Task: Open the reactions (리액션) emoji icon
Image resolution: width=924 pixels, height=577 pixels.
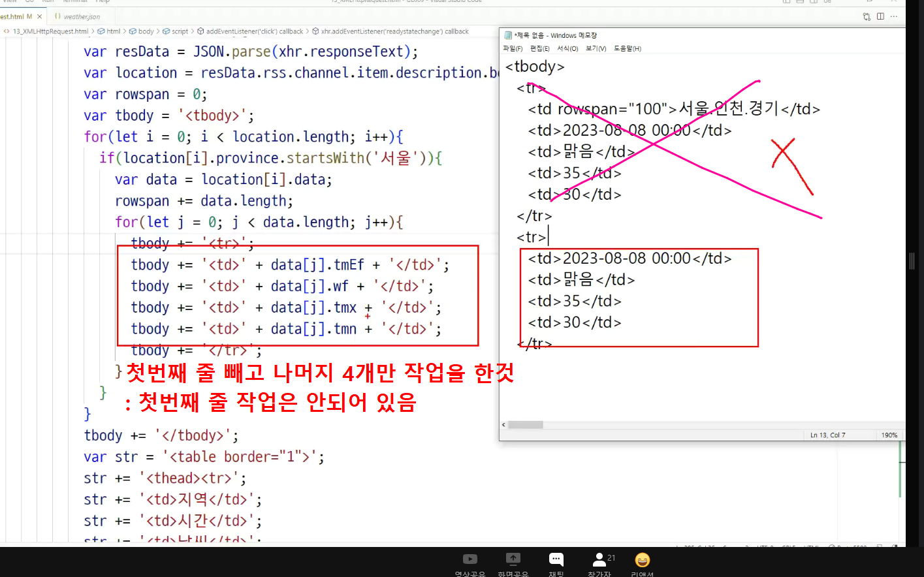Action: click(x=643, y=560)
